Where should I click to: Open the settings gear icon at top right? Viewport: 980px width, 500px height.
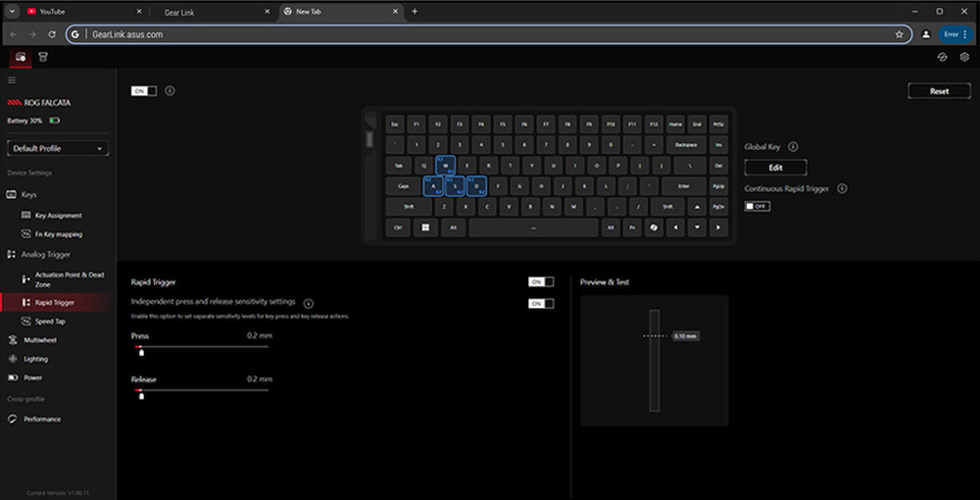pyautogui.click(x=964, y=58)
